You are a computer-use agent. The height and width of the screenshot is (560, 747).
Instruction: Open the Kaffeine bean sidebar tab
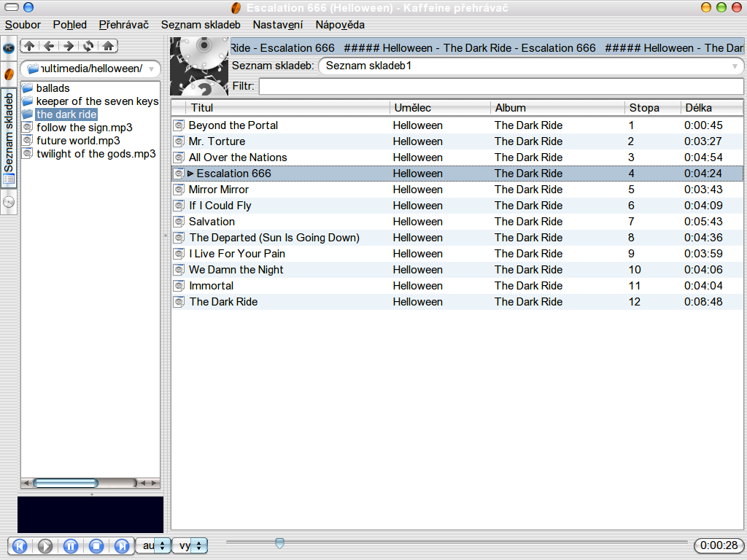(x=9, y=74)
